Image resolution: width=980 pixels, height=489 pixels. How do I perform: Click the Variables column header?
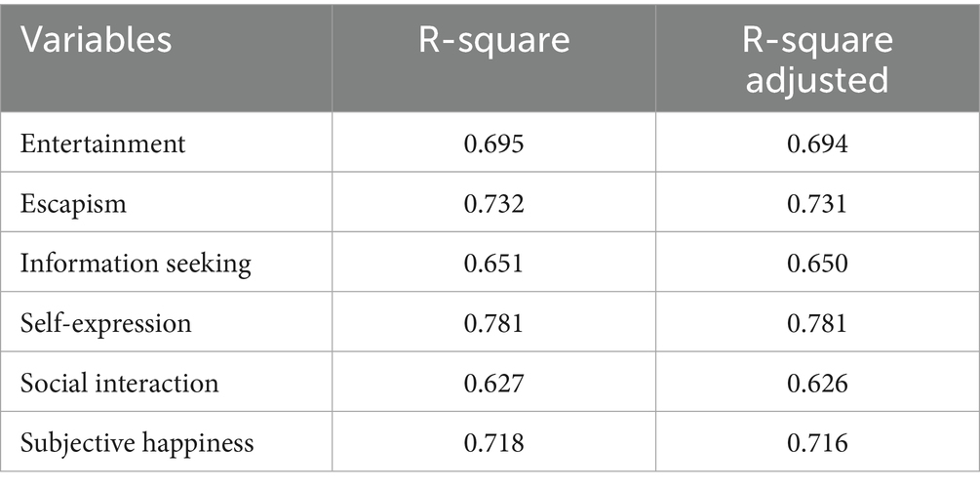[98, 42]
